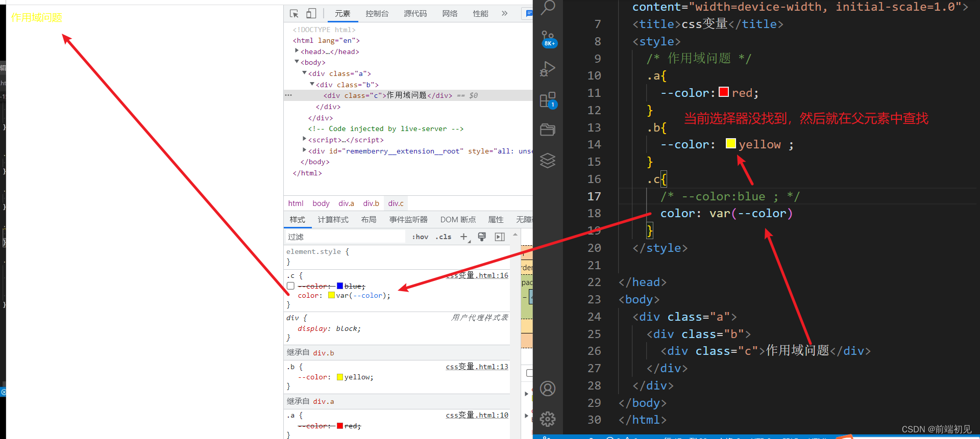Click the yellow color box on editor line 14
The image size is (980, 439).
coord(731,144)
